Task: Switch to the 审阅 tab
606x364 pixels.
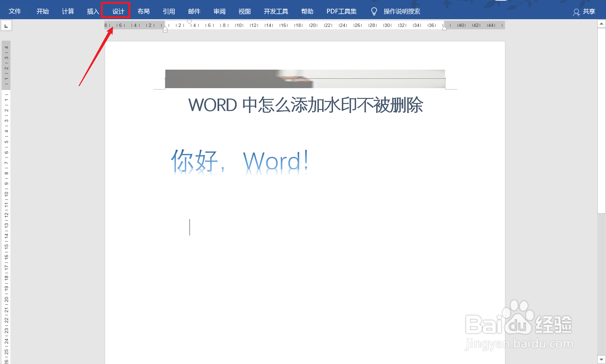Action: point(219,10)
